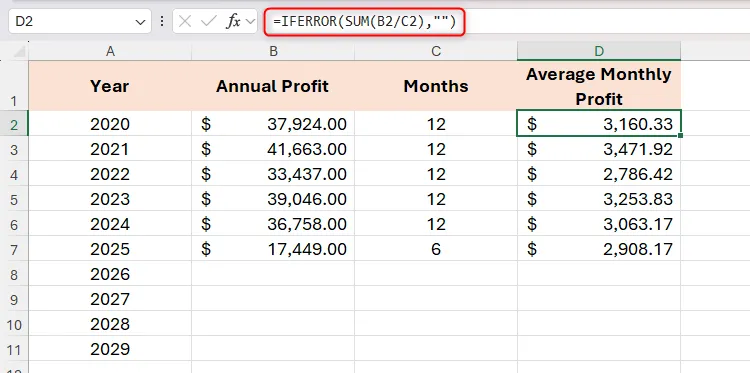The image size is (750, 373).
Task: Select cell containing year 2028
Action: point(110,323)
